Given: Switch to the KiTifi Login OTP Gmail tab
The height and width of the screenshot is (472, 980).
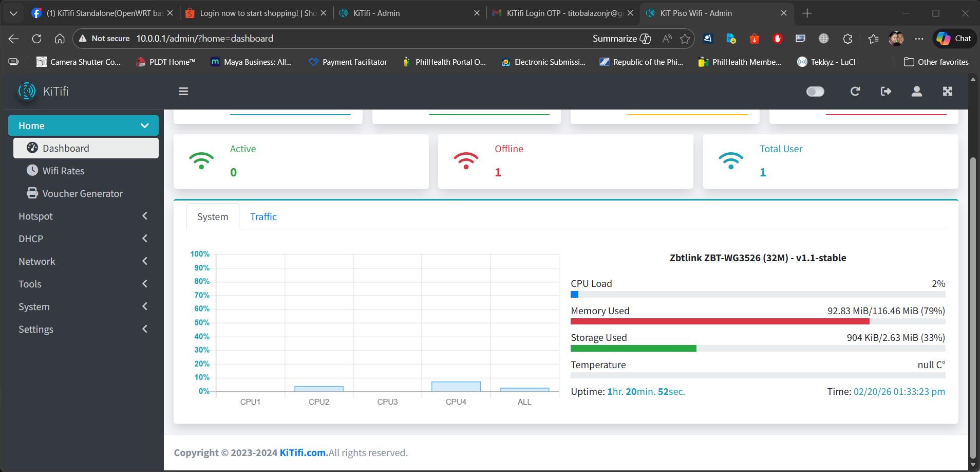Looking at the screenshot, I should tap(563, 13).
